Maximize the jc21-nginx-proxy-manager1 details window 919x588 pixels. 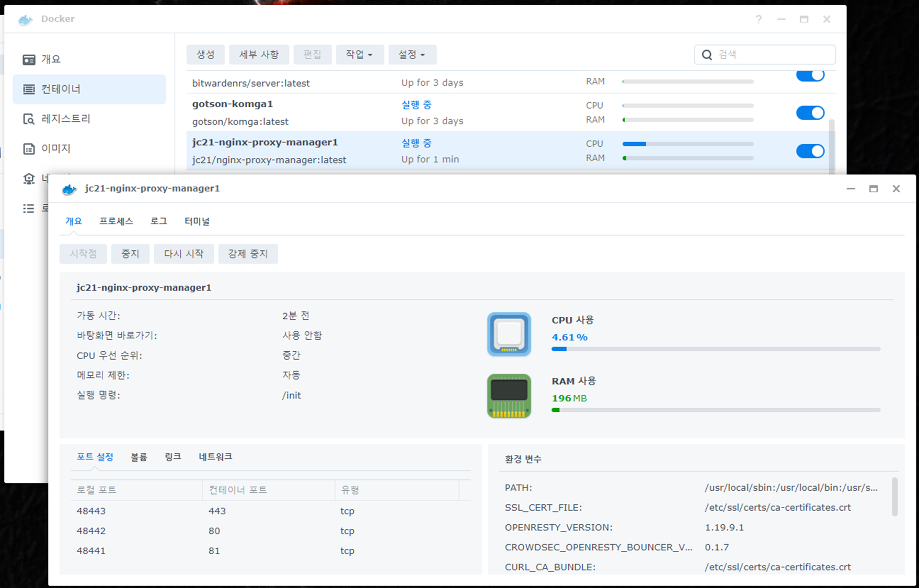(874, 189)
